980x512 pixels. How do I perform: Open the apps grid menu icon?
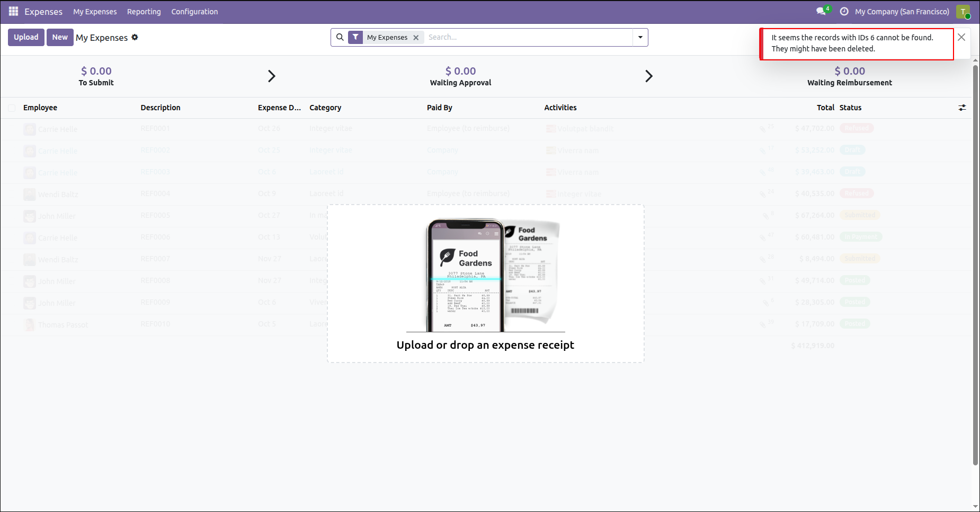[x=13, y=11]
